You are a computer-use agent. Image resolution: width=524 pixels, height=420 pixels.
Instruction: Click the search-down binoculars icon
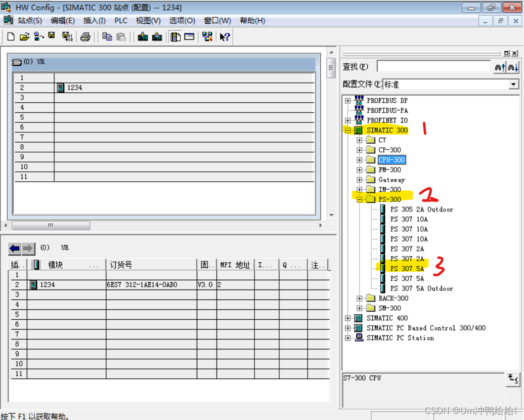pyautogui.click(x=513, y=67)
